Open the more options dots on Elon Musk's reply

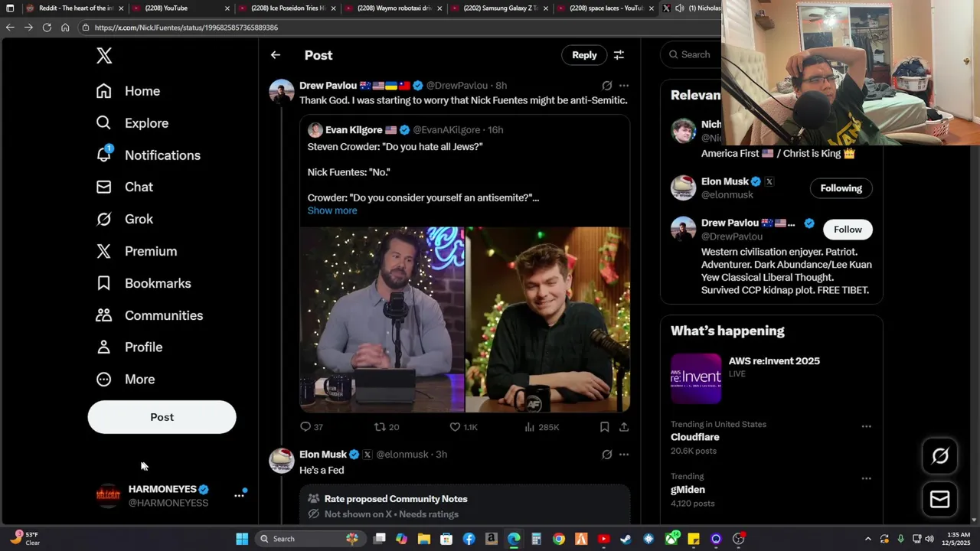point(624,455)
